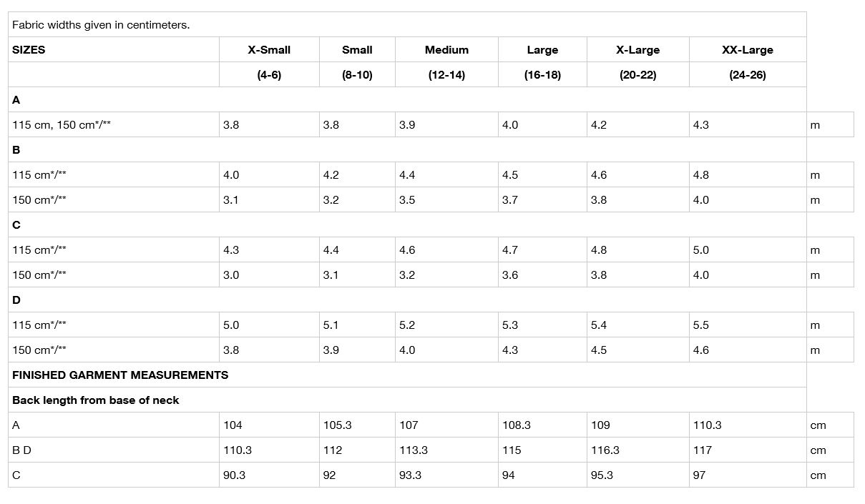Click the '115 cm, 150 cm*/**' row label
865x504 pixels.
pos(62,125)
